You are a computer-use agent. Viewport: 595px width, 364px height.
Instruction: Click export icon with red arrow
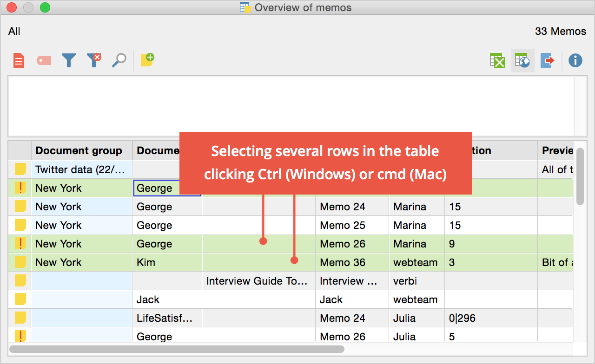pyautogui.click(x=548, y=61)
